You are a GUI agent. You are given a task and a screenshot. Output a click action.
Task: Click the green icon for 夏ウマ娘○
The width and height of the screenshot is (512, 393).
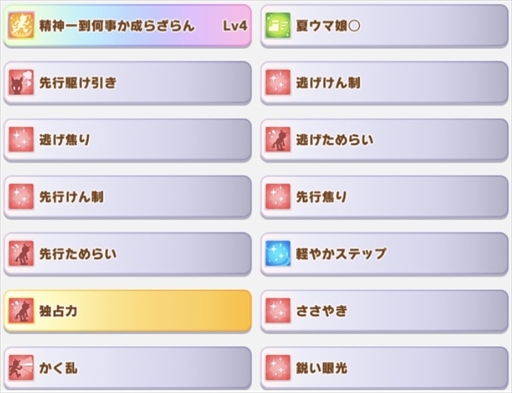(x=278, y=25)
